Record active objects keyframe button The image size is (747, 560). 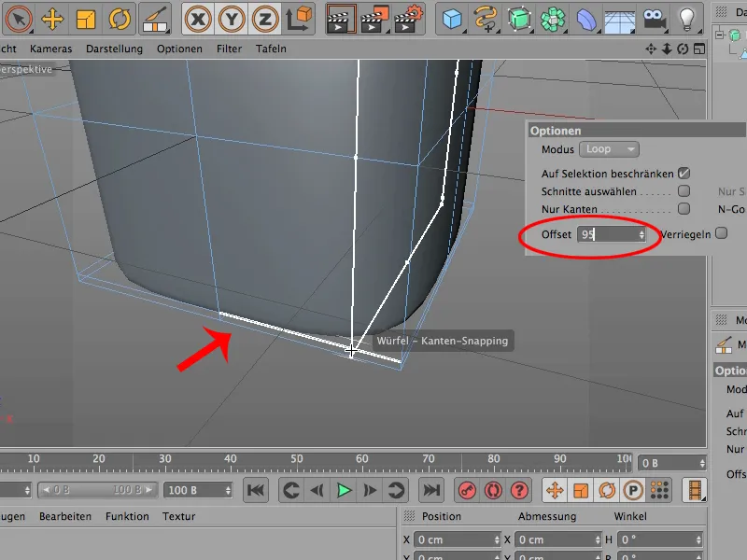point(467,490)
